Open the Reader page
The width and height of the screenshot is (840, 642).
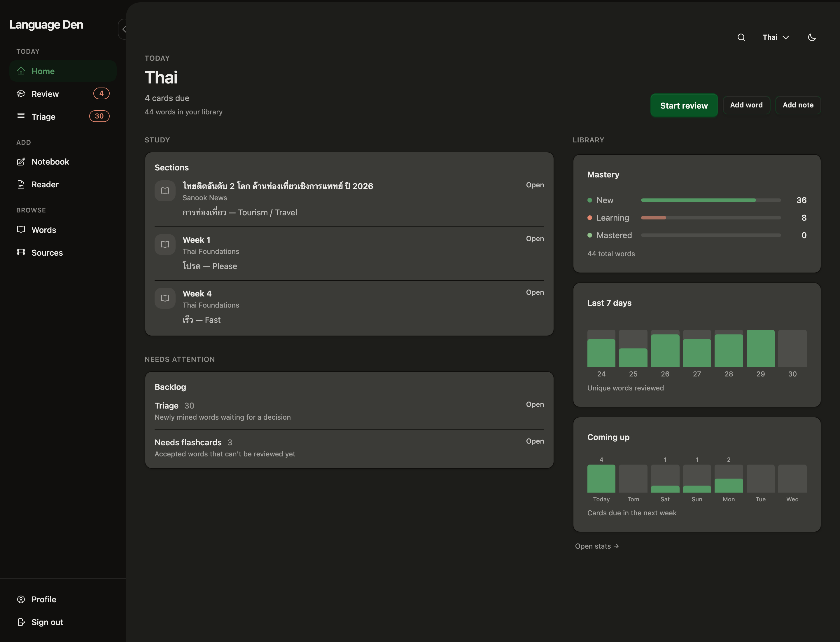[x=63, y=184]
